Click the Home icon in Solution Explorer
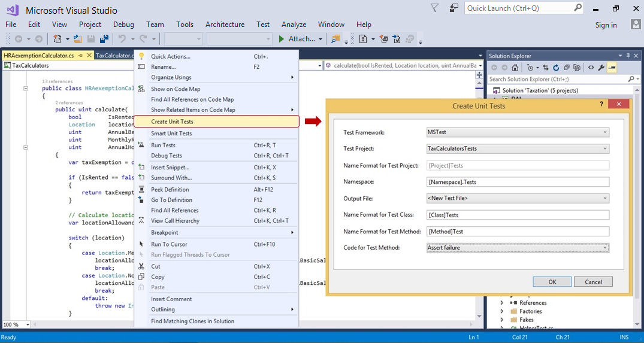Image resolution: width=644 pixels, height=343 pixels. (514, 68)
